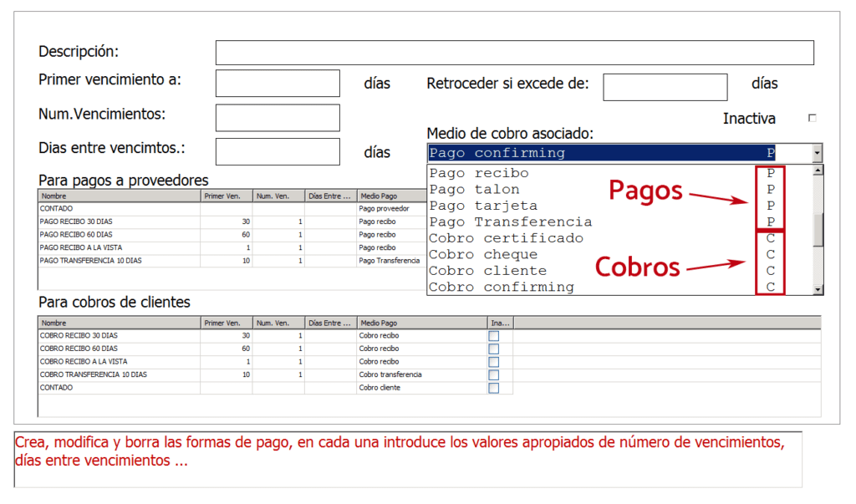This screenshot has width=856, height=504.
Task: Click the Retroceder si excede de field
Action: pyautogui.click(x=665, y=87)
